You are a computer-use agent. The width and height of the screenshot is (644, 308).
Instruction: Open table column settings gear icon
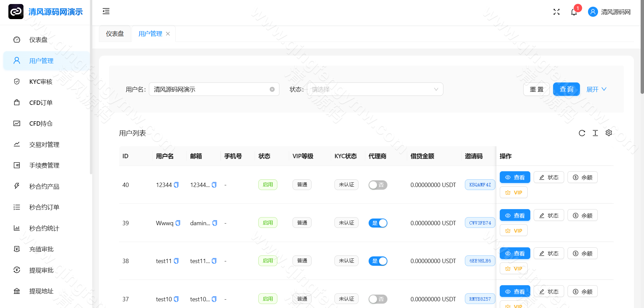click(x=609, y=133)
